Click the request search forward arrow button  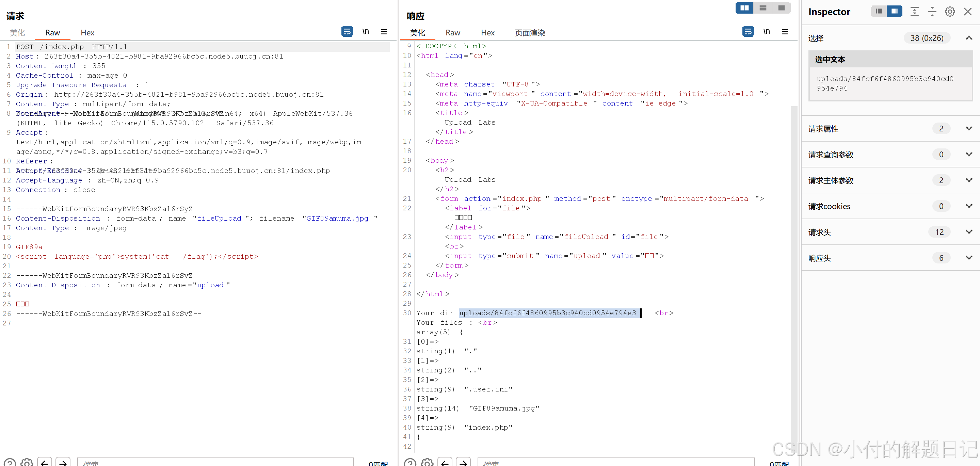pos(63,462)
